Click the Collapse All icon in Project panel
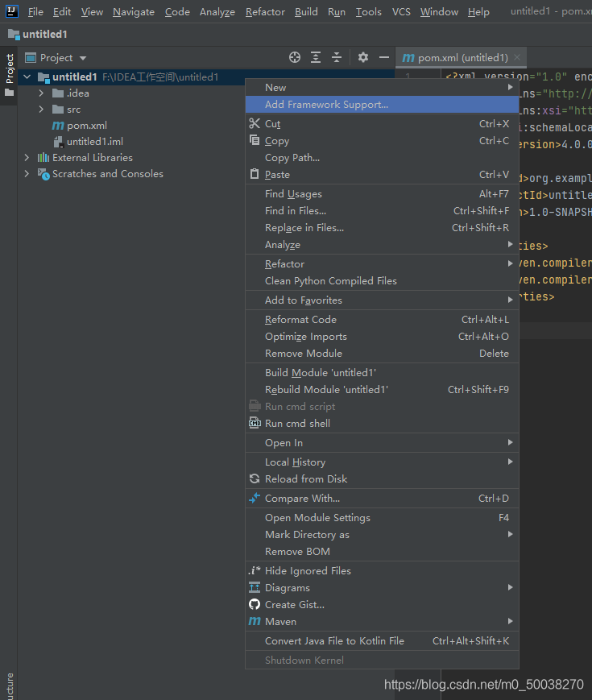The image size is (592, 700). coord(337,58)
